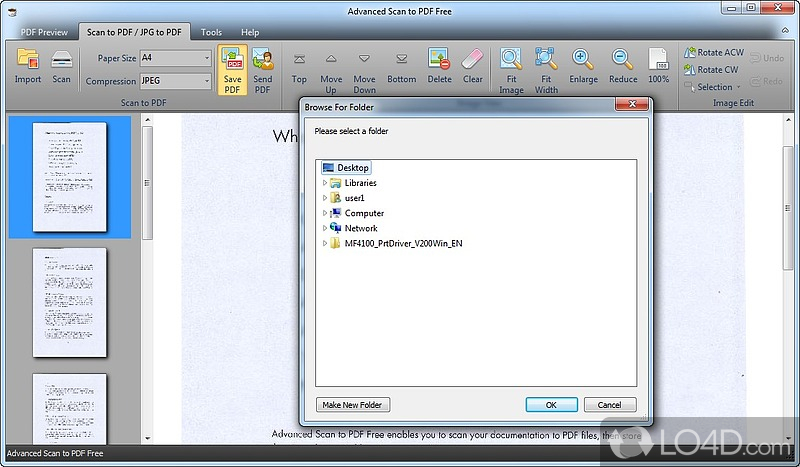Click the main preview scrollbar thumb
The image size is (800, 467).
[789, 208]
